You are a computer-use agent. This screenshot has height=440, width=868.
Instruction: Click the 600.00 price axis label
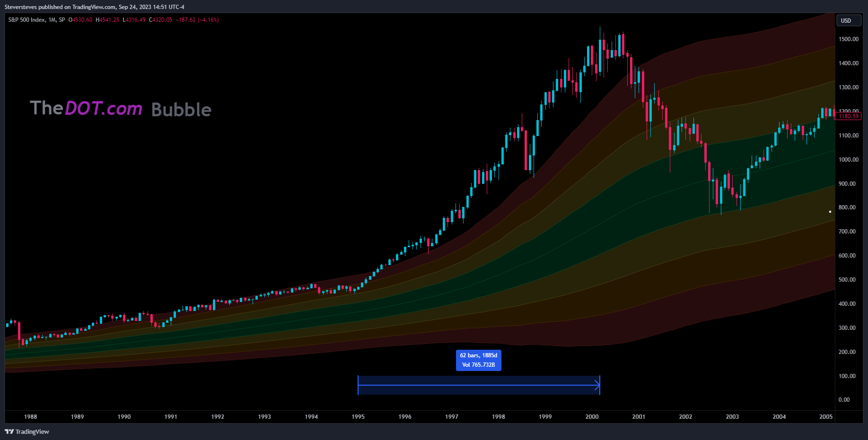pos(847,256)
